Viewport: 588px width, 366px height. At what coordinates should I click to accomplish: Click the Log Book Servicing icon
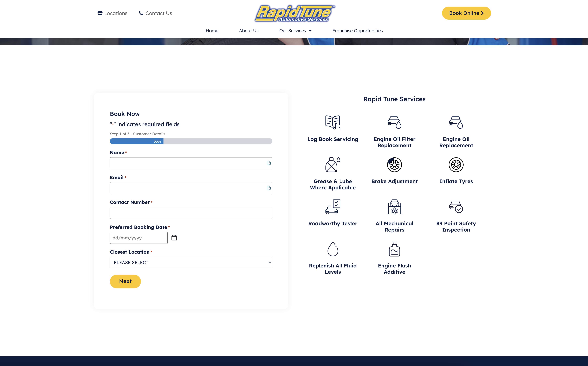click(x=333, y=122)
